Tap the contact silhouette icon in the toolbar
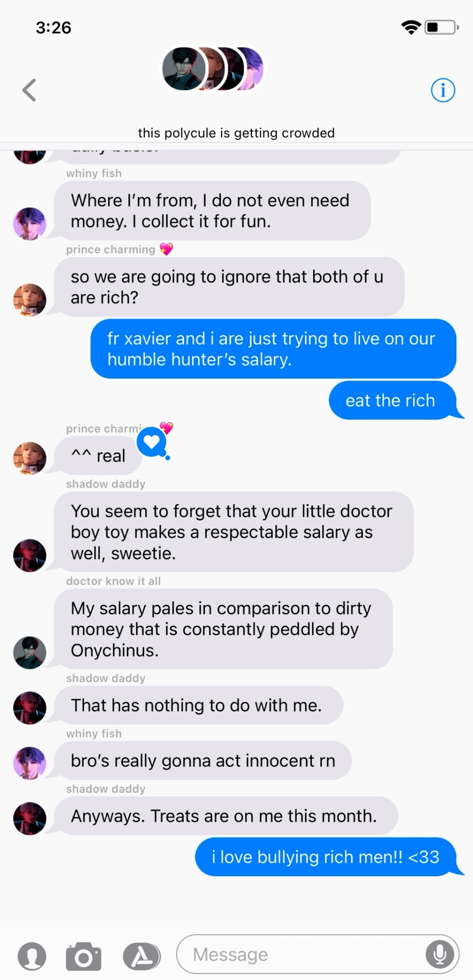473x980 pixels. [32, 956]
